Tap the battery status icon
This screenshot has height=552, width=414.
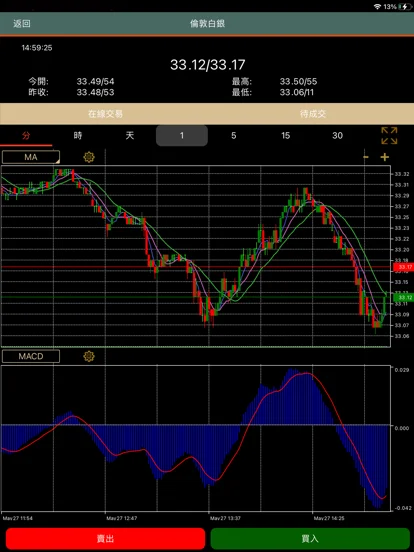(x=404, y=7)
